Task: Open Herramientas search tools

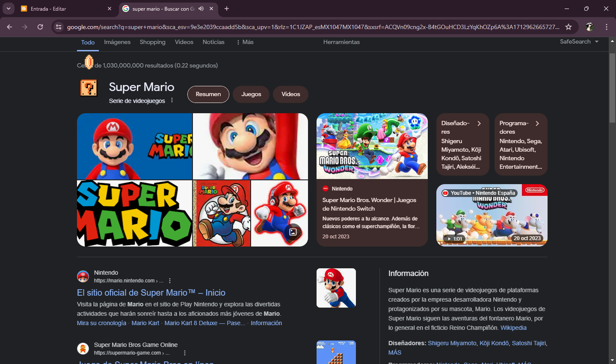Action: (341, 42)
